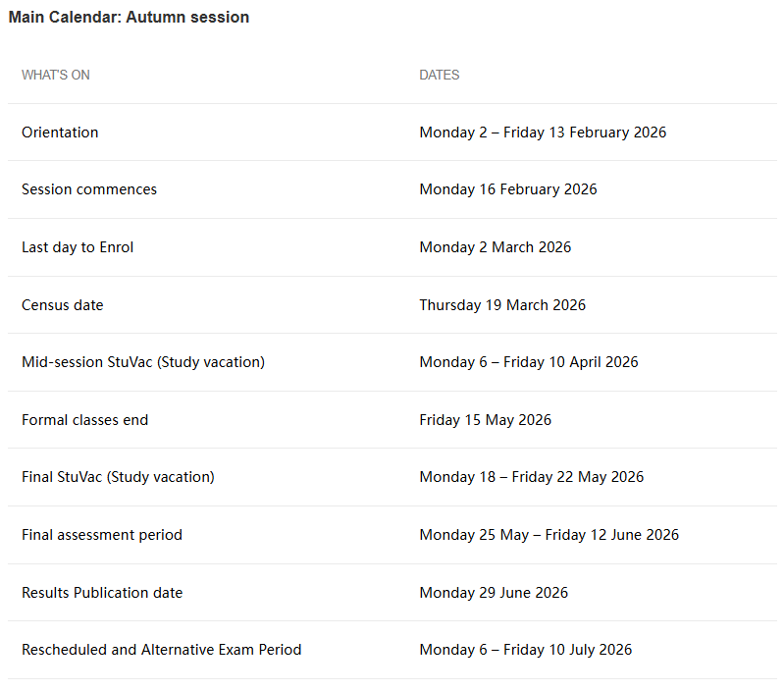
Task: Select the WHAT'S ON column header
Action: 56,75
